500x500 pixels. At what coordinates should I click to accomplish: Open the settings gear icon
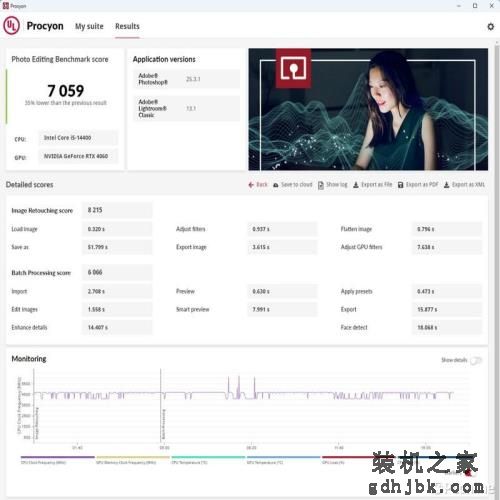pos(490,26)
